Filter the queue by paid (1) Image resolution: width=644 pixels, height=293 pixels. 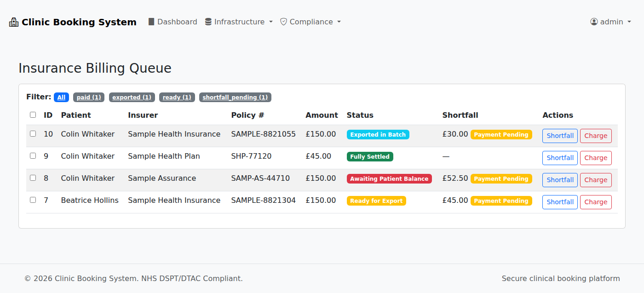point(89,98)
